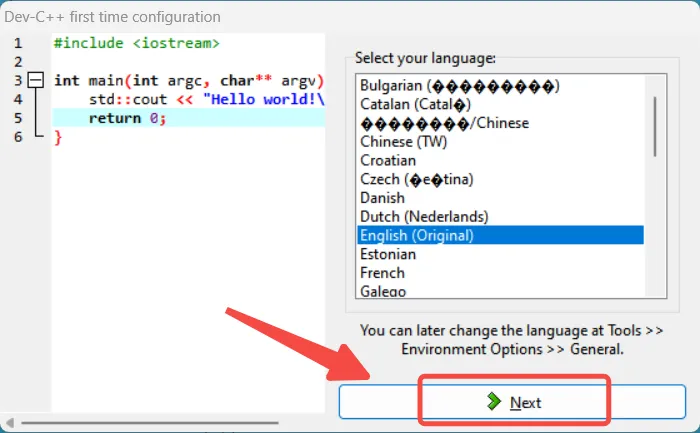Click line number 1 in the gutter
The height and width of the screenshot is (433, 700).
click(x=18, y=43)
